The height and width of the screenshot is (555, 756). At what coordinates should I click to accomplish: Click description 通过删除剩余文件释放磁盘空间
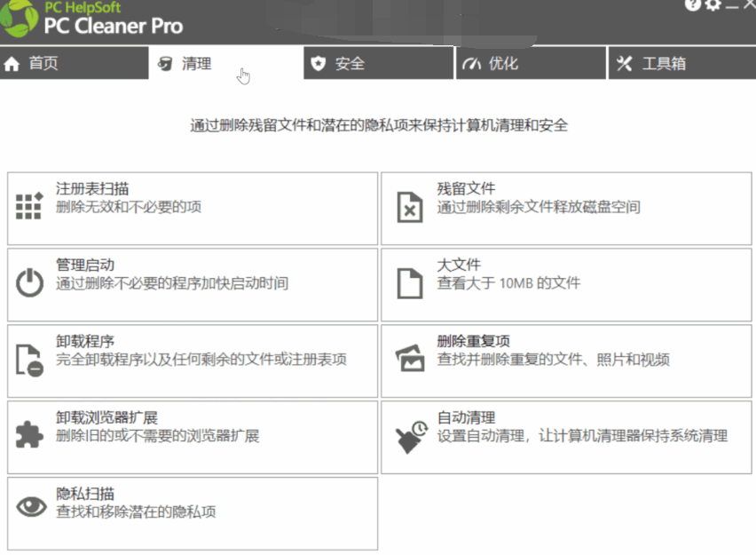539,207
